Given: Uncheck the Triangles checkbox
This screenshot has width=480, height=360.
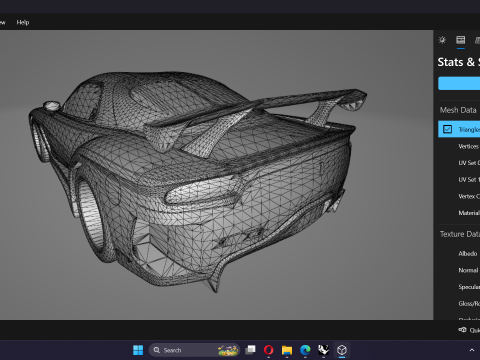Looking at the screenshot, I should [447, 129].
